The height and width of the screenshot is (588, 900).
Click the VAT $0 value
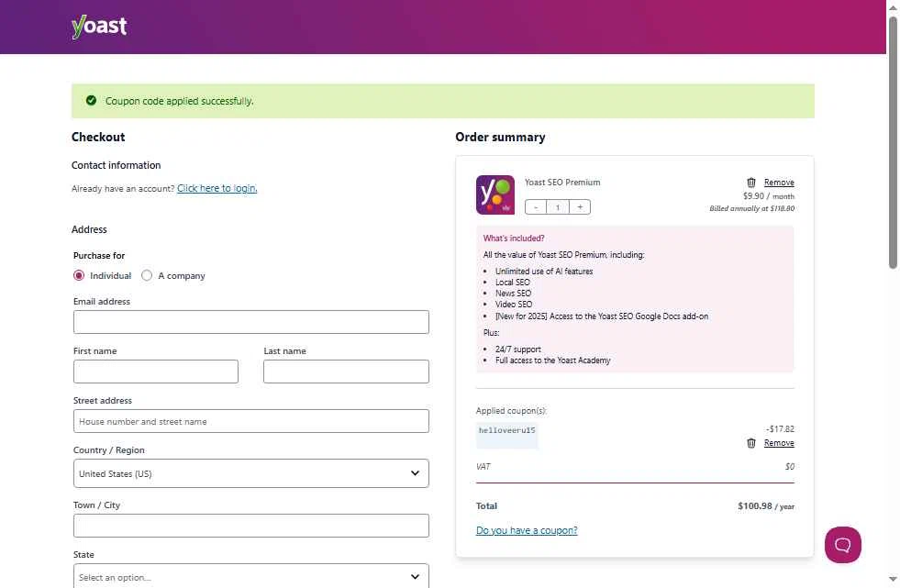(790, 467)
